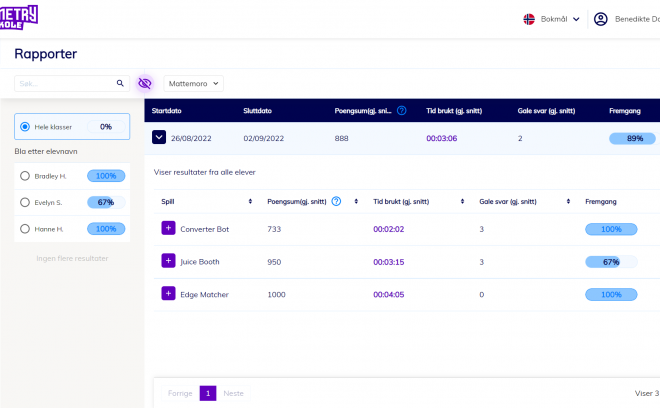
Task: Click the time value 00:03:06
Action: pos(442,138)
